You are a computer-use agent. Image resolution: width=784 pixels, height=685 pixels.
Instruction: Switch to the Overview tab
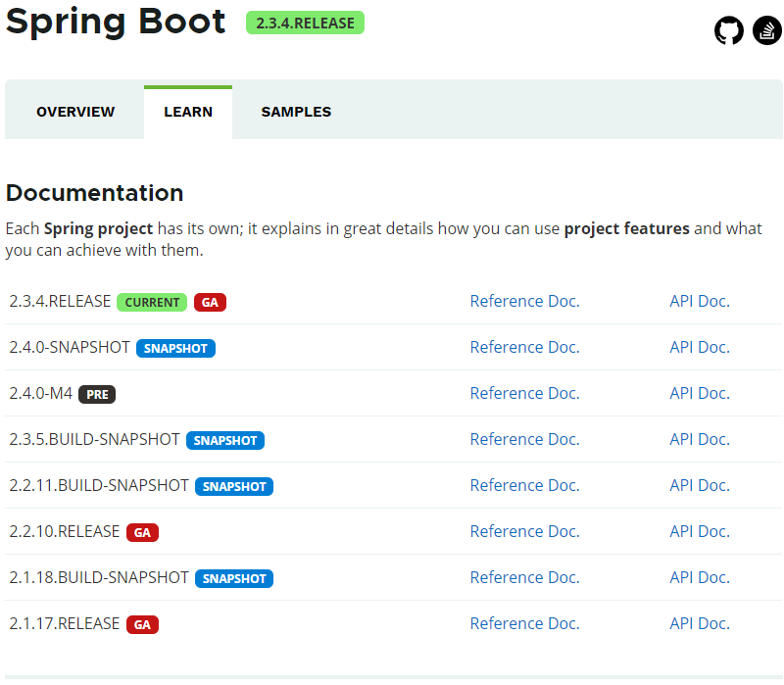pos(75,112)
